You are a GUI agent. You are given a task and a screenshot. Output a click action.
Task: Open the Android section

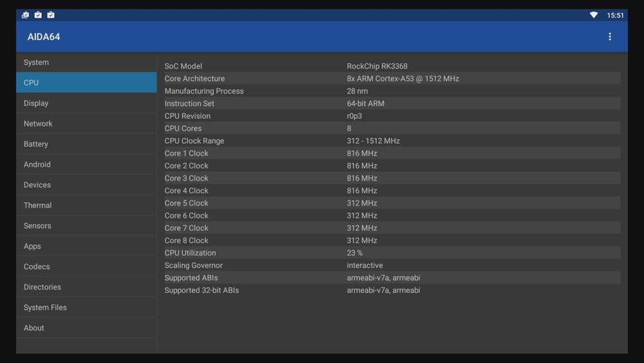(86, 164)
